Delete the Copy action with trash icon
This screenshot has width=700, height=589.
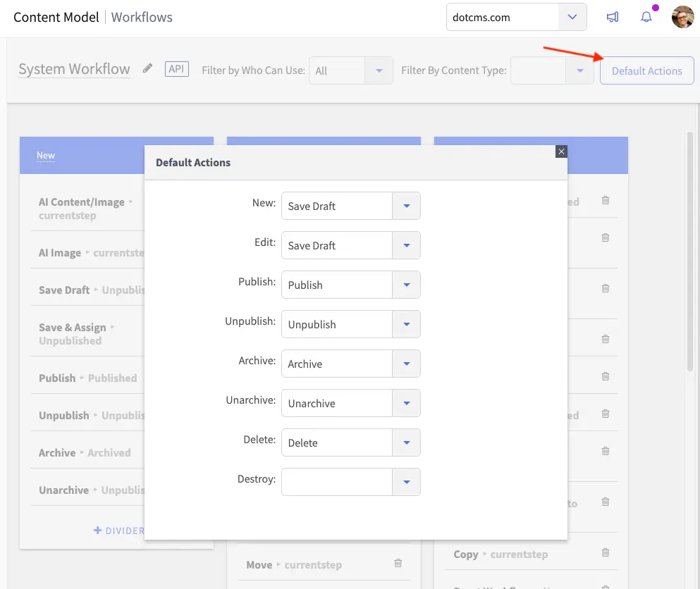click(605, 553)
